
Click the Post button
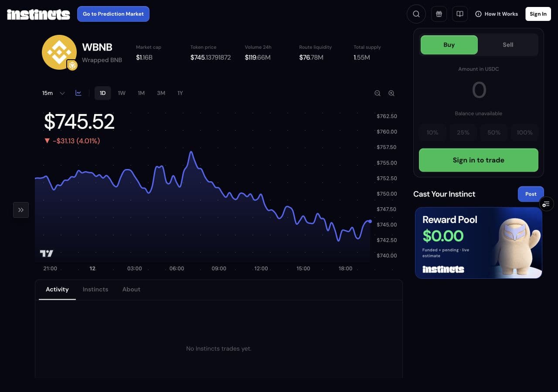pos(531,194)
